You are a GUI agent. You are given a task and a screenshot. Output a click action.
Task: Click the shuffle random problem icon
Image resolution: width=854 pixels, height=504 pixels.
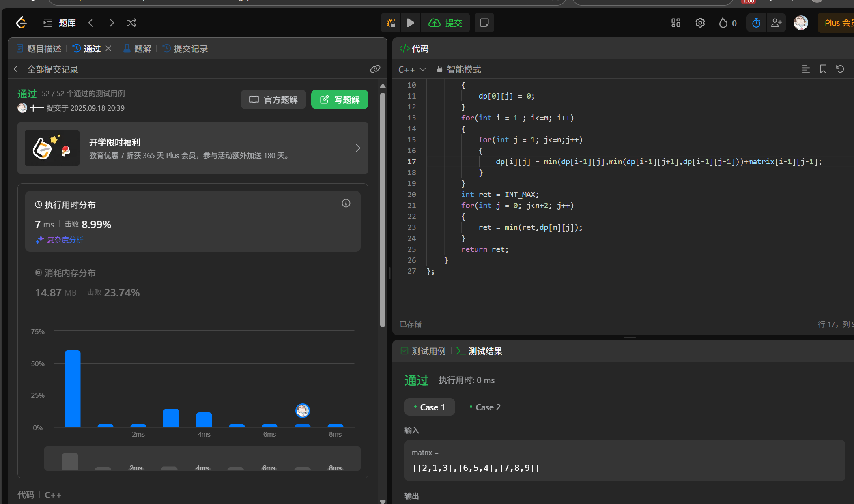[x=131, y=23]
